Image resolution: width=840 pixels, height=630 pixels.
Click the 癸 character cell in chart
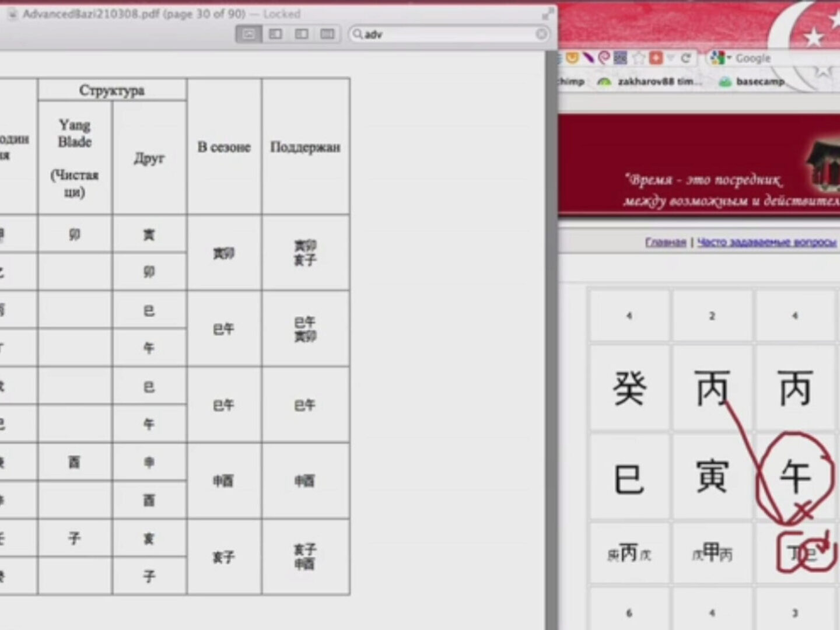pyautogui.click(x=629, y=388)
